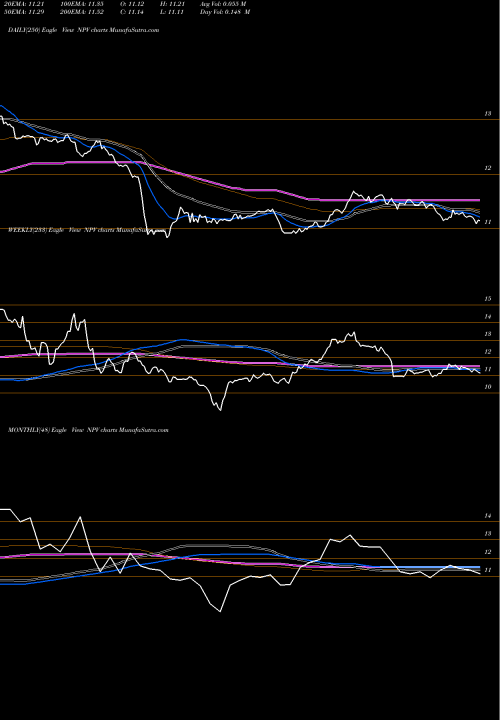Click the 13 axis label on daily chart
This screenshot has height=720, width=500.
click(x=489, y=113)
